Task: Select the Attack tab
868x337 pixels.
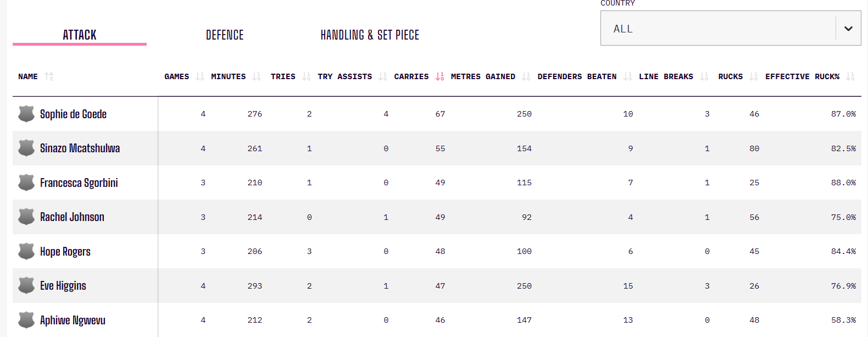Action: tap(80, 35)
